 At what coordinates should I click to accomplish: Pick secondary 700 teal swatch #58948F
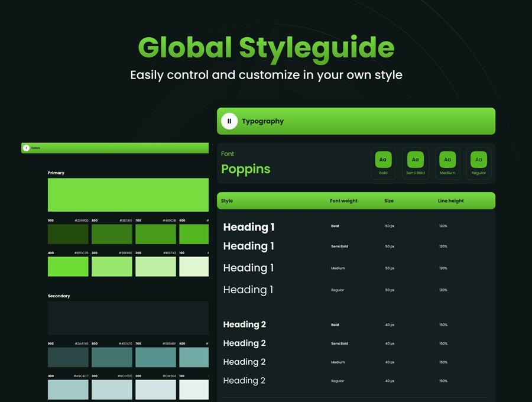[x=155, y=357]
